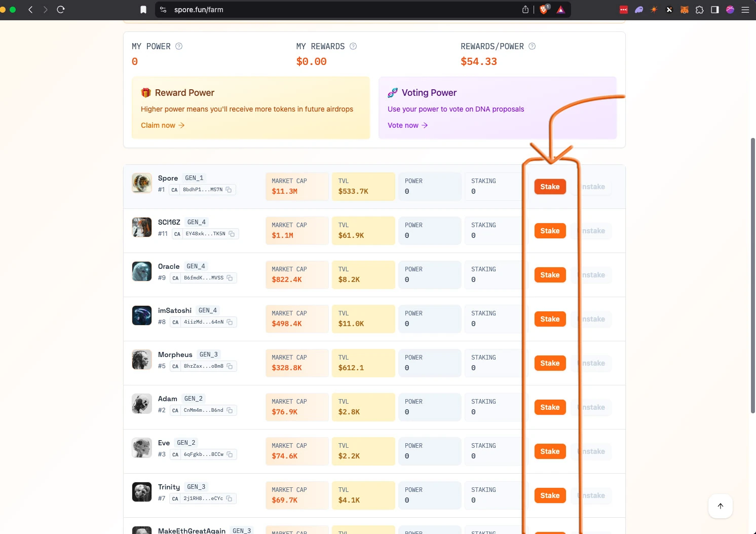Image resolution: width=756 pixels, height=534 pixels.
Task: Open the browser profile avatar
Action: click(x=730, y=10)
